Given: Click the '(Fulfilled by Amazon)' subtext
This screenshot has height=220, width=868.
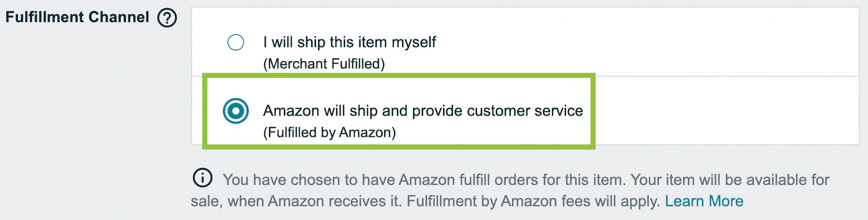Looking at the screenshot, I should [x=329, y=133].
